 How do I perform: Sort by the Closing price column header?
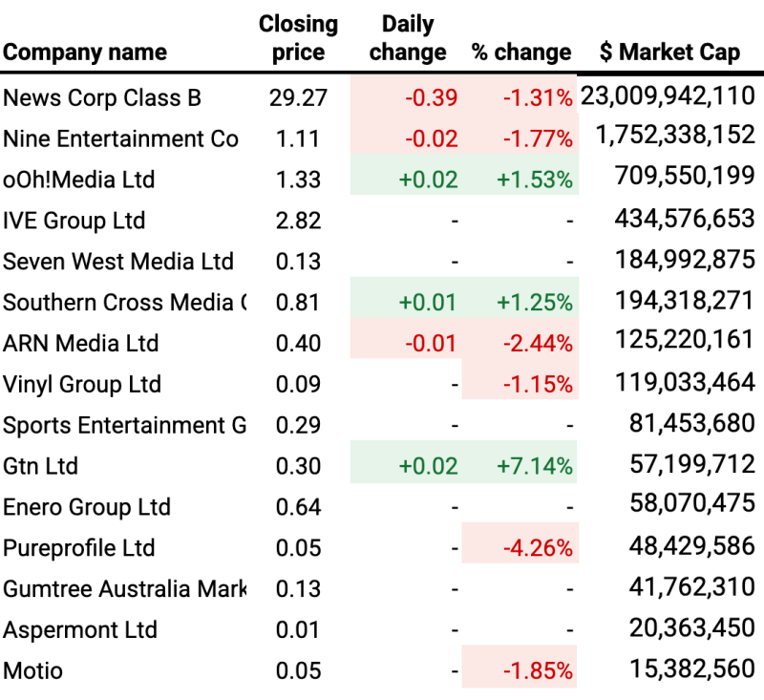(298, 38)
